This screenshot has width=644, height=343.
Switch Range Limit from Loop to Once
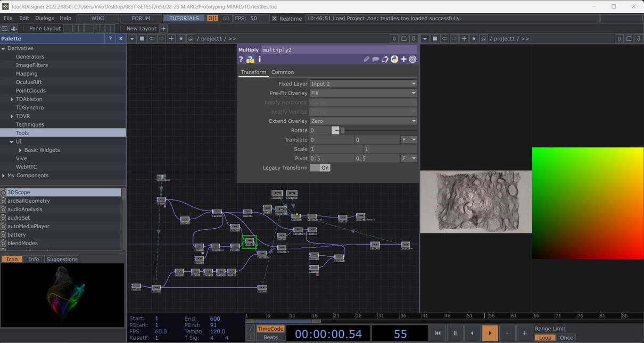coord(566,337)
